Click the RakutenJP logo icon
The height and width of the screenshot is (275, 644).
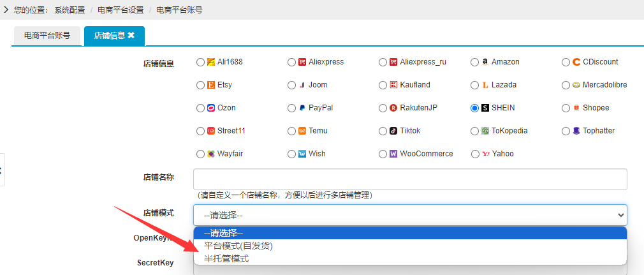click(x=393, y=108)
